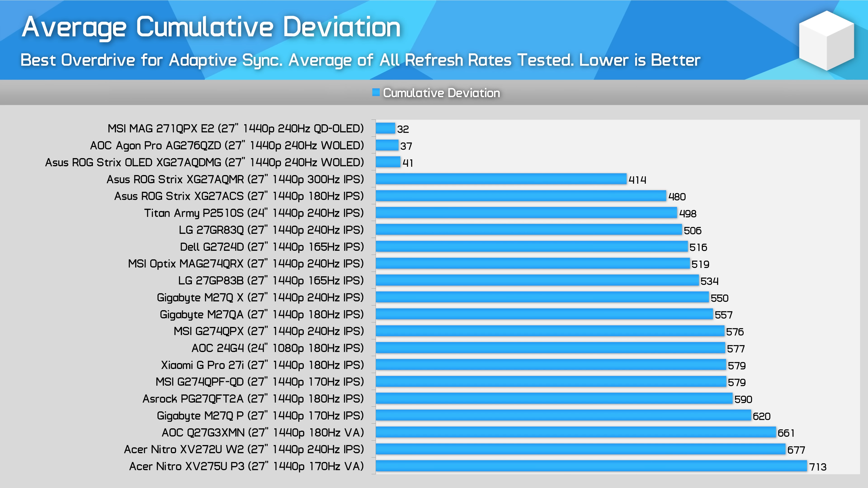Viewport: 868px width, 488px height.
Task: Select the Asus ROG Strix XG27ACS label
Action: (x=239, y=196)
